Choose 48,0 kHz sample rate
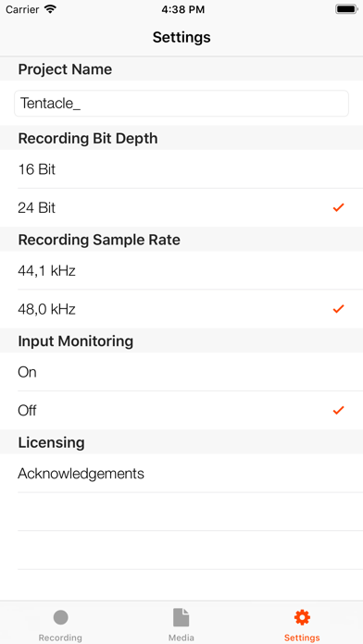This screenshot has height=644, width=363. [x=181, y=309]
